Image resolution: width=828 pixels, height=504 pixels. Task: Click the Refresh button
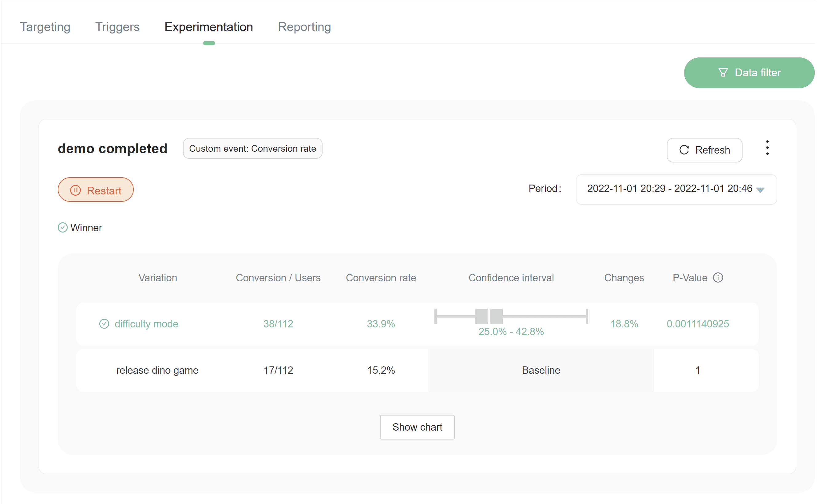pos(704,150)
